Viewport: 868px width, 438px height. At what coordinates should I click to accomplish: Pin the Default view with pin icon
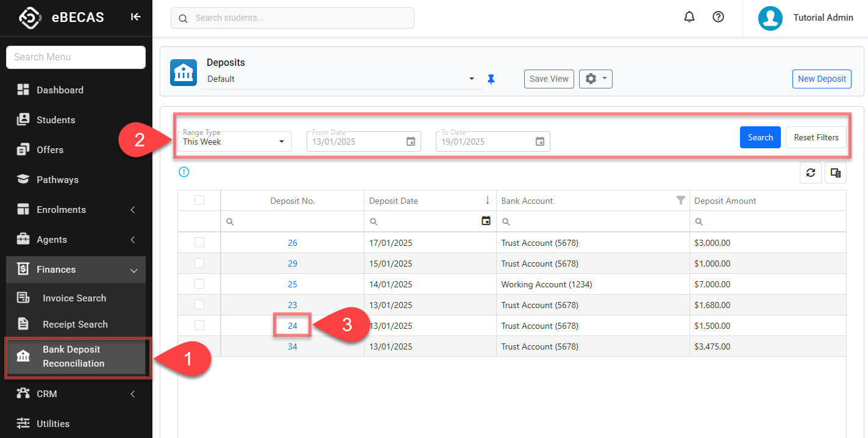tap(491, 79)
